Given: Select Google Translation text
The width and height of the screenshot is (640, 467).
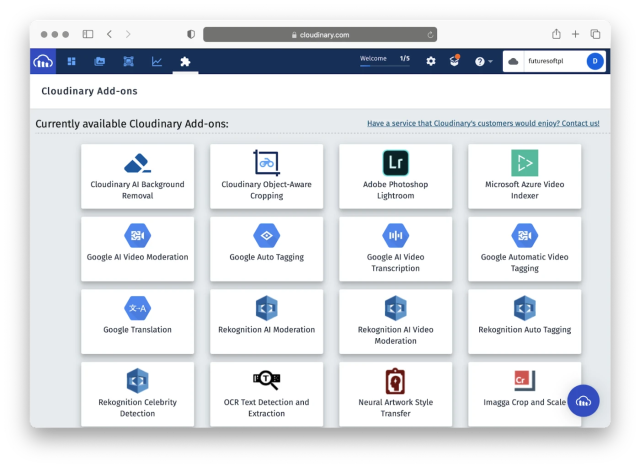Looking at the screenshot, I should pos(138,329).
